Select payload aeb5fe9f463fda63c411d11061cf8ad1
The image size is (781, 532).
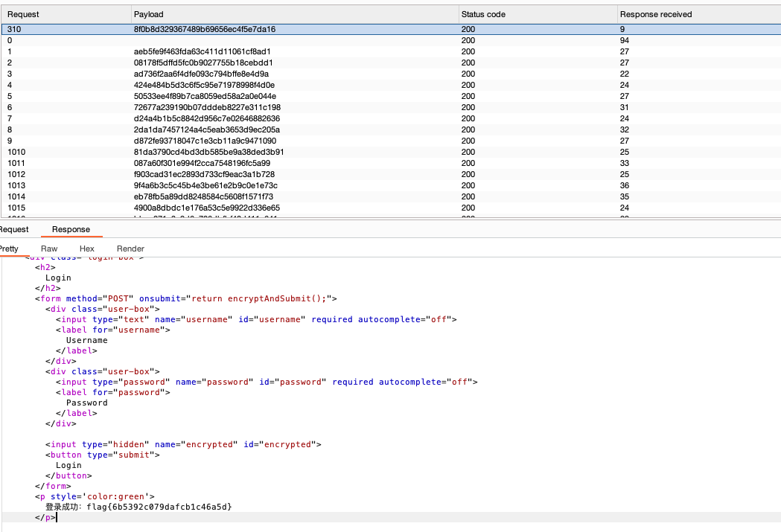203,52
